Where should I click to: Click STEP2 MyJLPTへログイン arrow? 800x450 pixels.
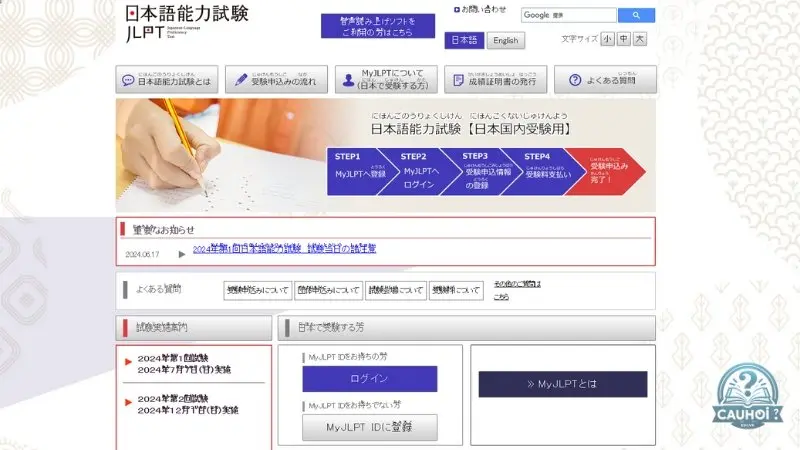[x=418, y=172]
